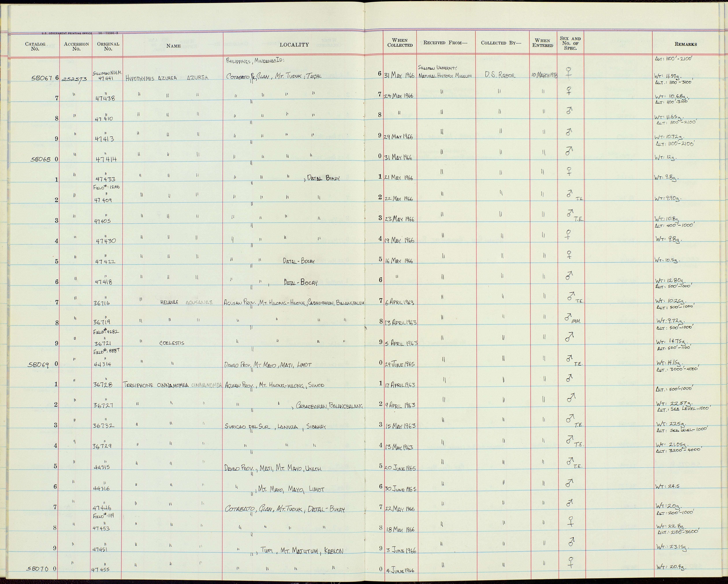
Task: Click 'Silliman University Natural History Museum' entry
Action: [445, 72]
